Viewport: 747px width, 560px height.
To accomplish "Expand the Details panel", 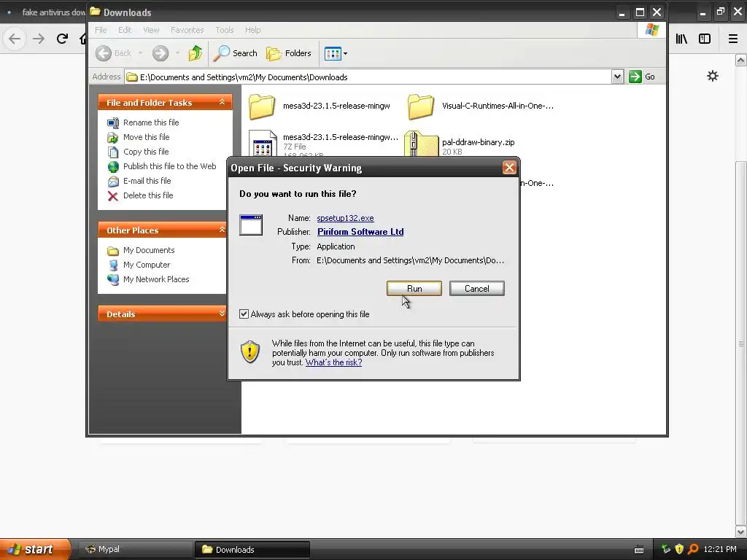I will tap(222, 314).
